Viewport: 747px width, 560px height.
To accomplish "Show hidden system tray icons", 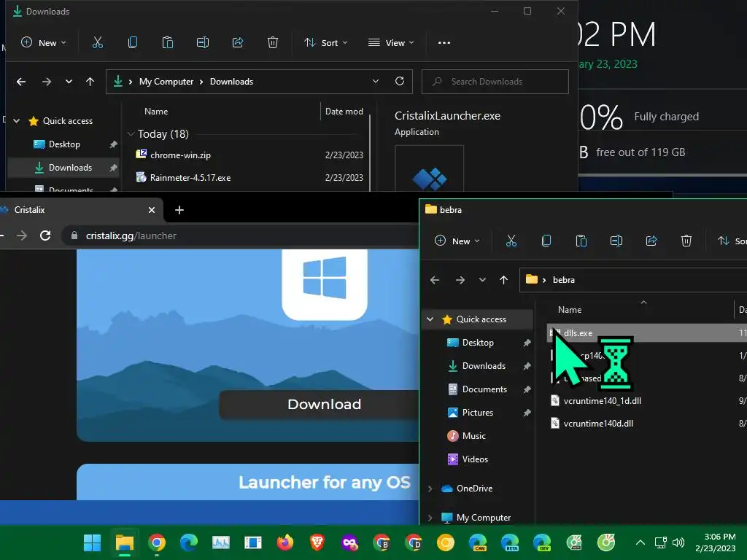I will [x=640, y=542].
